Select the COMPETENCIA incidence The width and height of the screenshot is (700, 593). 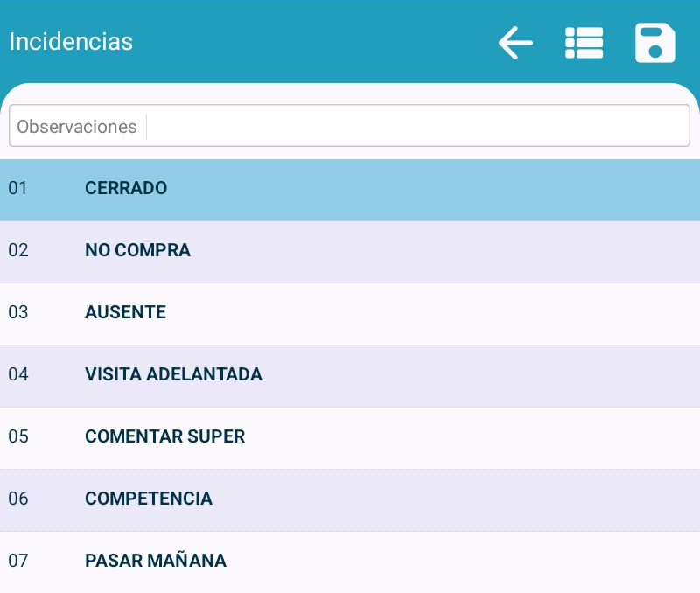click(149, 499)
